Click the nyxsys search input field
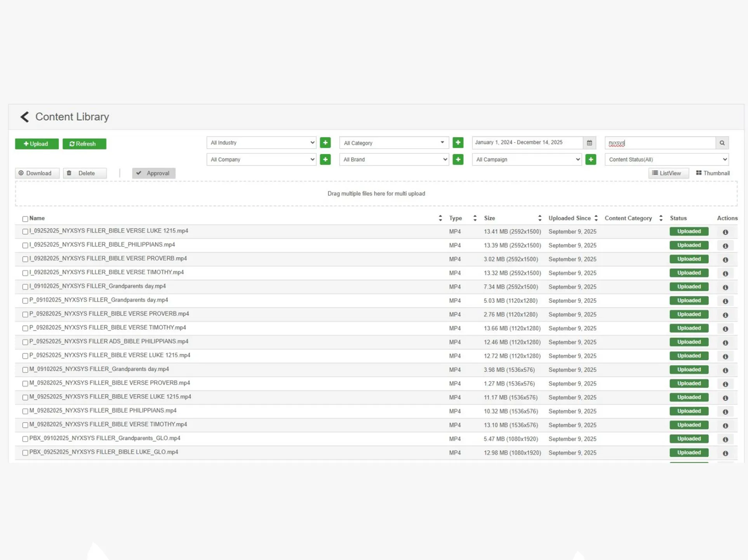Screen dimensions: 748x560 660,142
